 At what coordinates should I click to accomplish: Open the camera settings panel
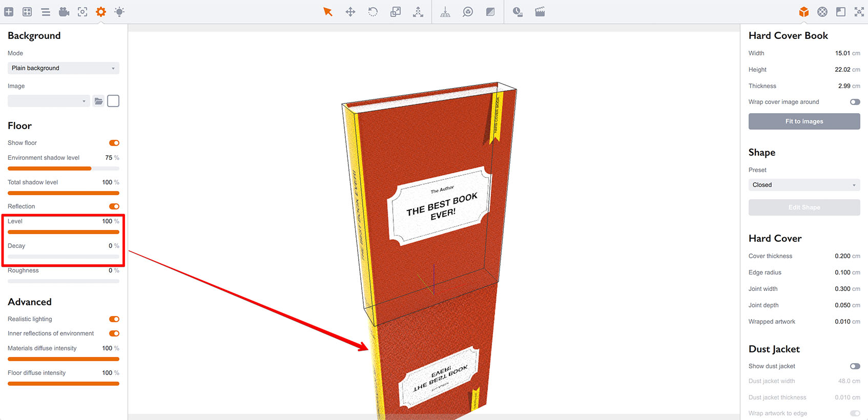point(64,12)
